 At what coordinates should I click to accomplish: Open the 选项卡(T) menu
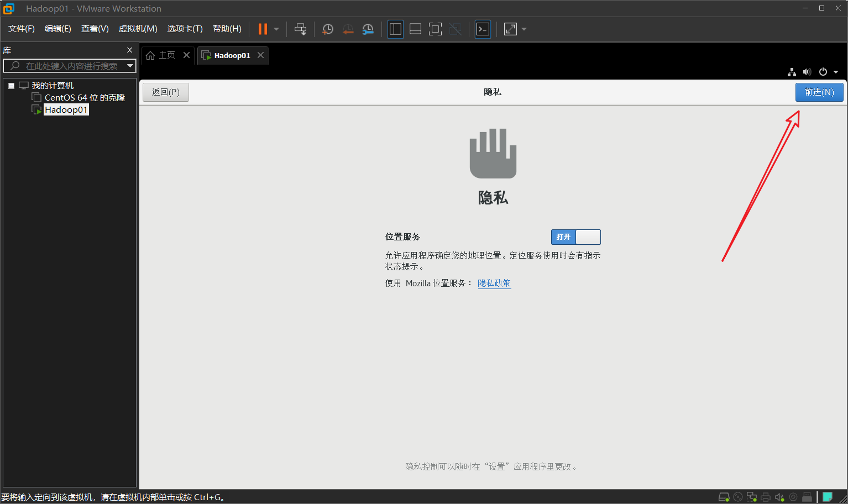point(185,29)
